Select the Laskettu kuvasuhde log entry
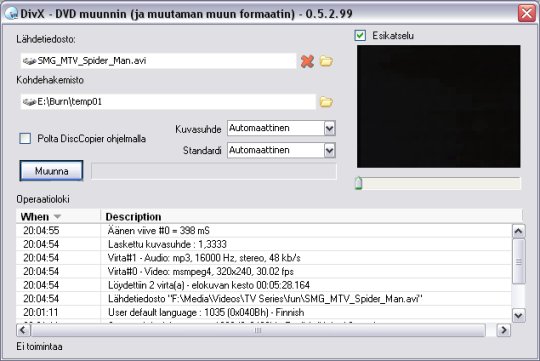Viewport: 540px width, 361px height. 264,244
